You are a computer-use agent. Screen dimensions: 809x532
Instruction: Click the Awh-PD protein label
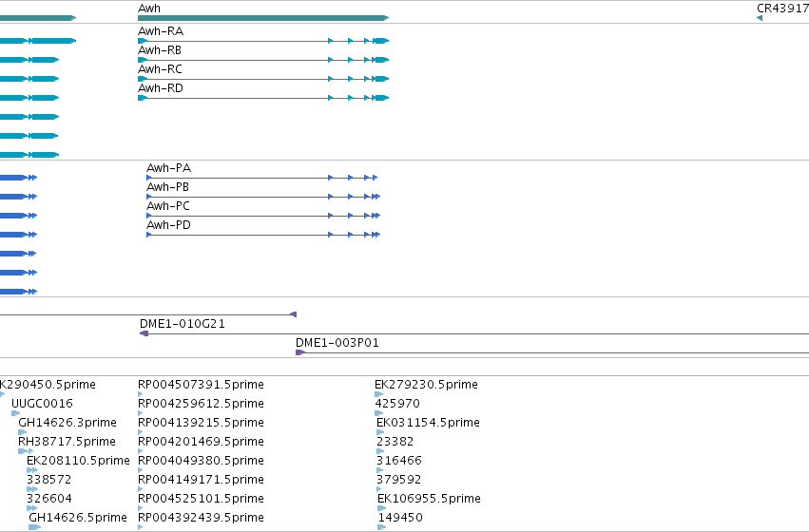(x=168, y=225)
